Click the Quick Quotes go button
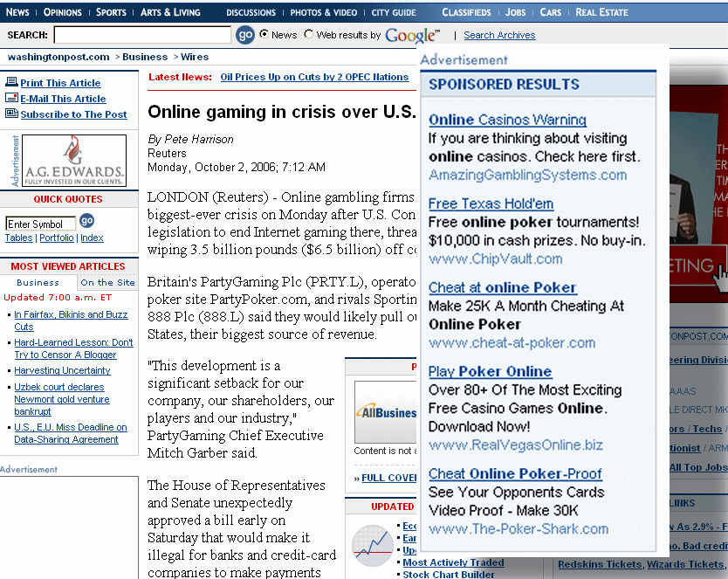The width and height of the screenshot is (728, 579). [x=86, y=221]
